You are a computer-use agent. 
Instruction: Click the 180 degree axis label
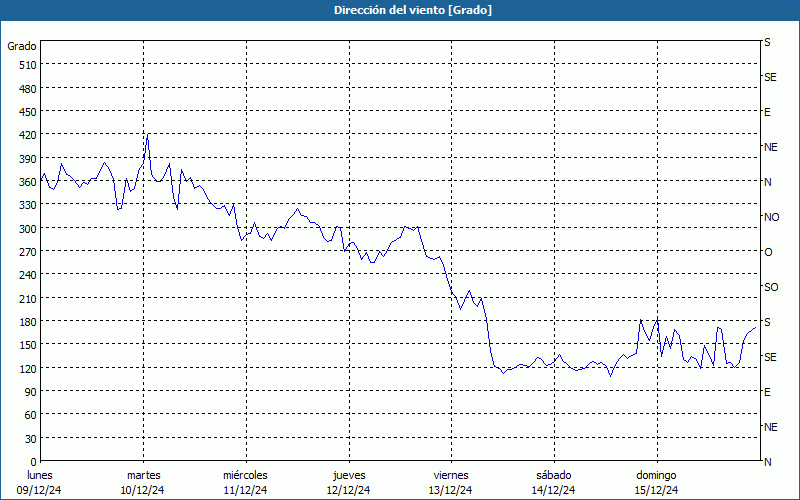click(x=29, y=322)
